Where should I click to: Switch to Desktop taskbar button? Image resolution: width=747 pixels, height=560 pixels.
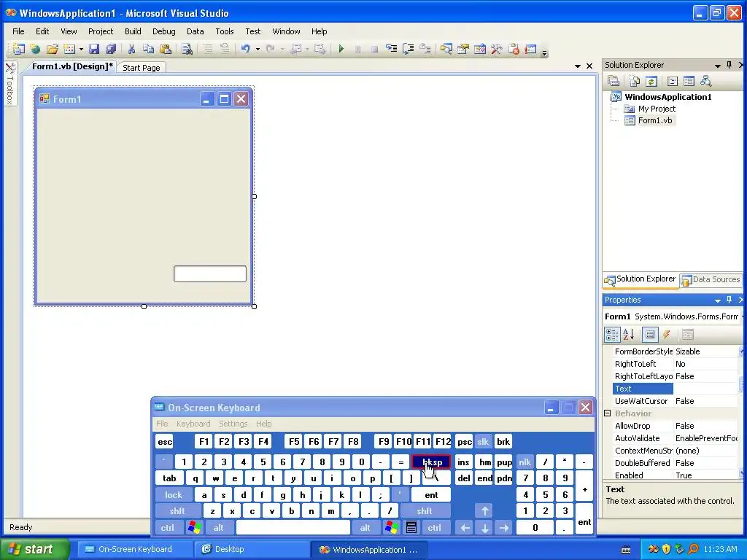tap(251, 549)
